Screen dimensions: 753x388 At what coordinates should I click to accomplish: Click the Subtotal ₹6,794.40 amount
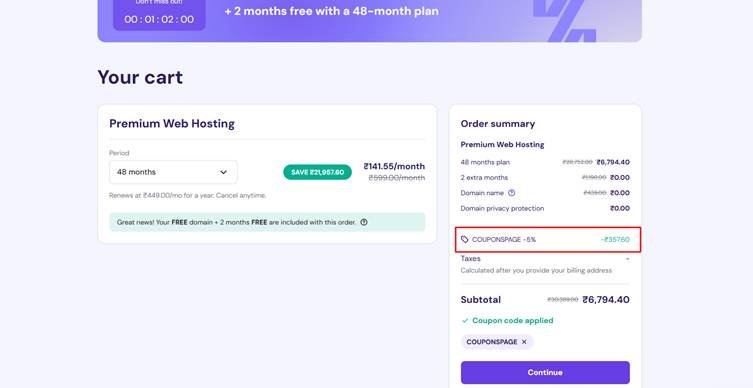606,300
